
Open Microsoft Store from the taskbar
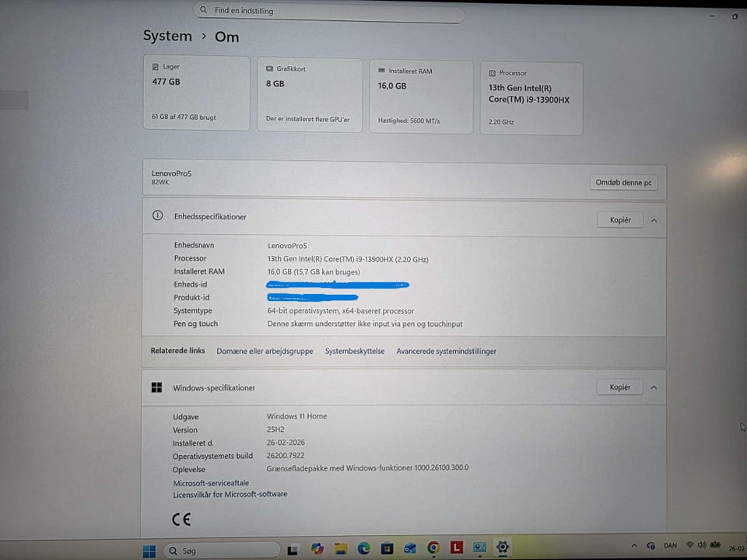coord(387,548)
